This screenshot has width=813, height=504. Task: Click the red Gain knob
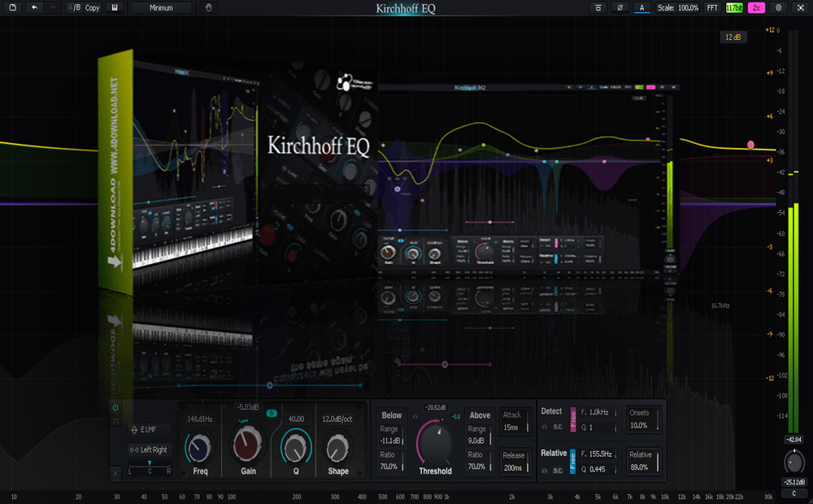click(x=247, y=443)
